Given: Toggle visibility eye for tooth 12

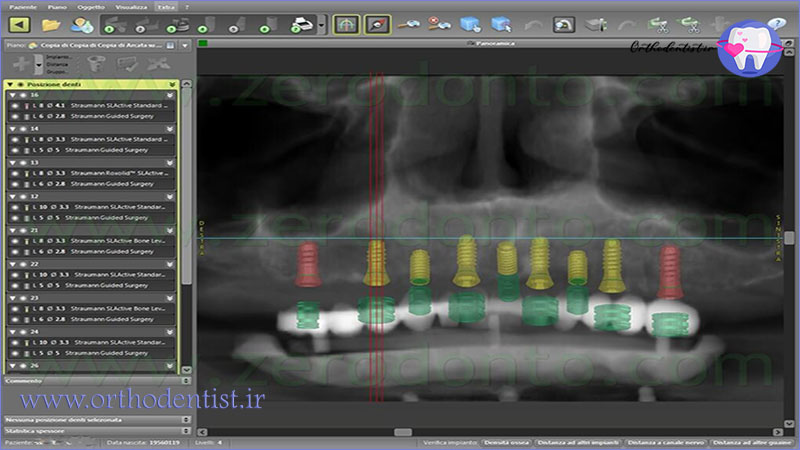Looking at the screenshot, I should tap(23, 196).
